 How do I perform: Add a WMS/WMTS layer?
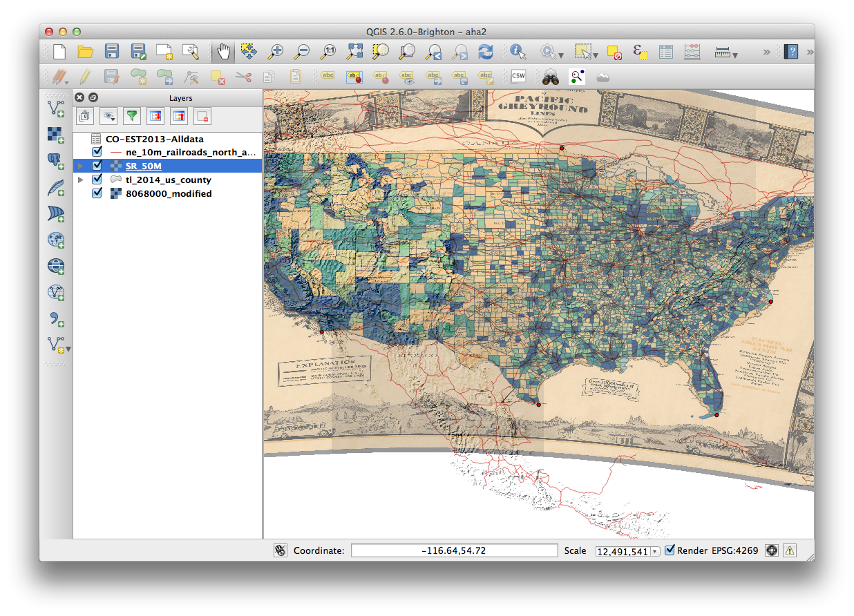pyautogui.click(x=56, y=240)
